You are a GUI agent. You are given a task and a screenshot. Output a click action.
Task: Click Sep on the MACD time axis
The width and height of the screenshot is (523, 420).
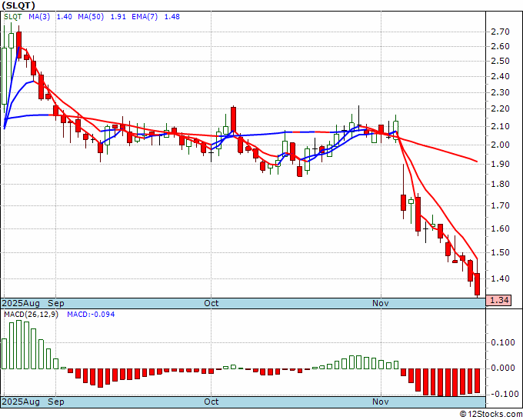tap(56, 402)
